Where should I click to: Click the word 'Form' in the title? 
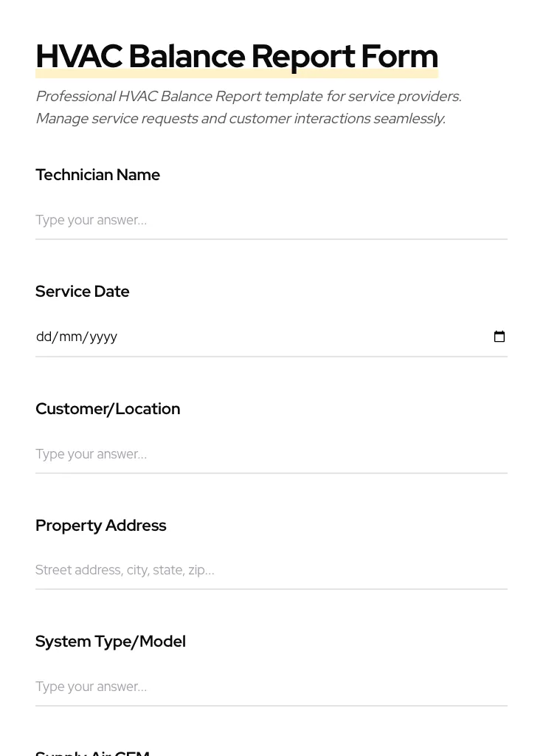coord(399,57)
